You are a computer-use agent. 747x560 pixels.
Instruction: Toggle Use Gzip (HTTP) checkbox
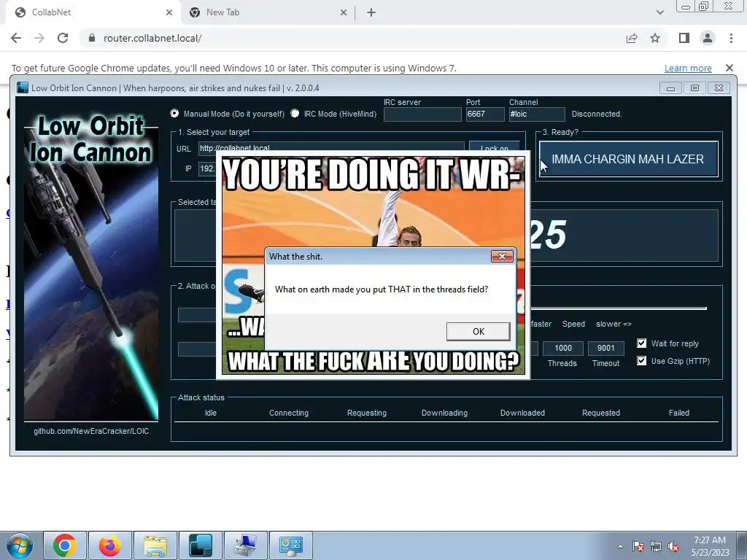click(642, 360)
